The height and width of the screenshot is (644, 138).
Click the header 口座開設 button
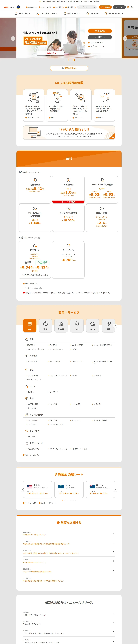105,7
